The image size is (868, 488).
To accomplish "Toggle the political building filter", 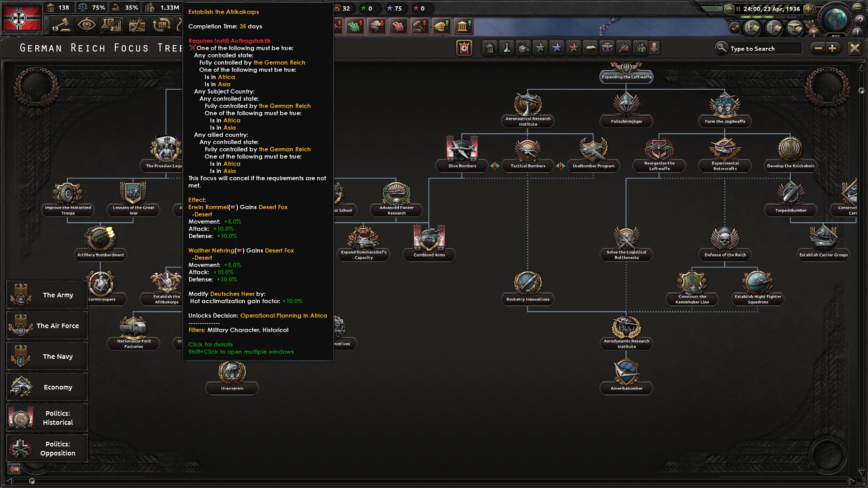I will (490, 48).
